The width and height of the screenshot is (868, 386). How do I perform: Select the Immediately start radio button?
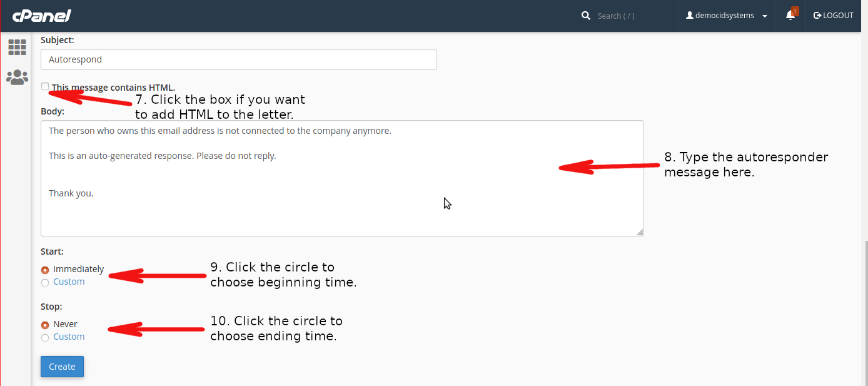click(x=45, y=270)
